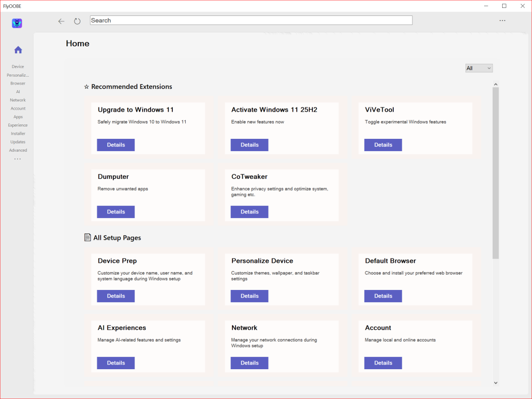The image size is (532, 399).
Task: Open Details for Upgrade to Windows 11
Action: (115, 145)
